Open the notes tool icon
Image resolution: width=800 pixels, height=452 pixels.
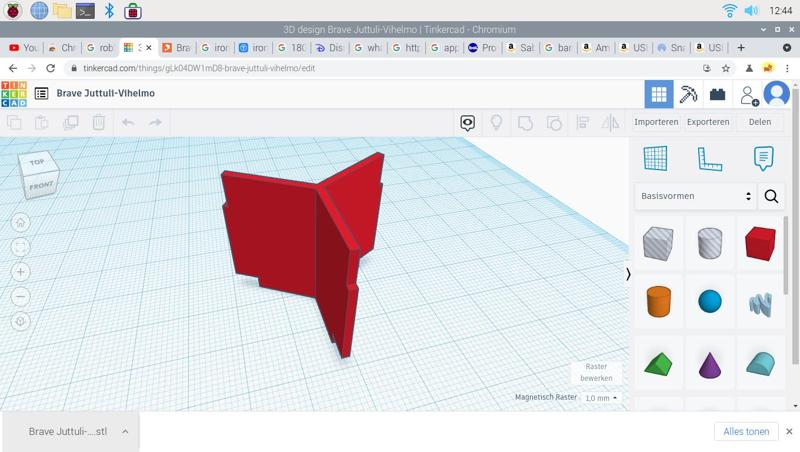763,158
